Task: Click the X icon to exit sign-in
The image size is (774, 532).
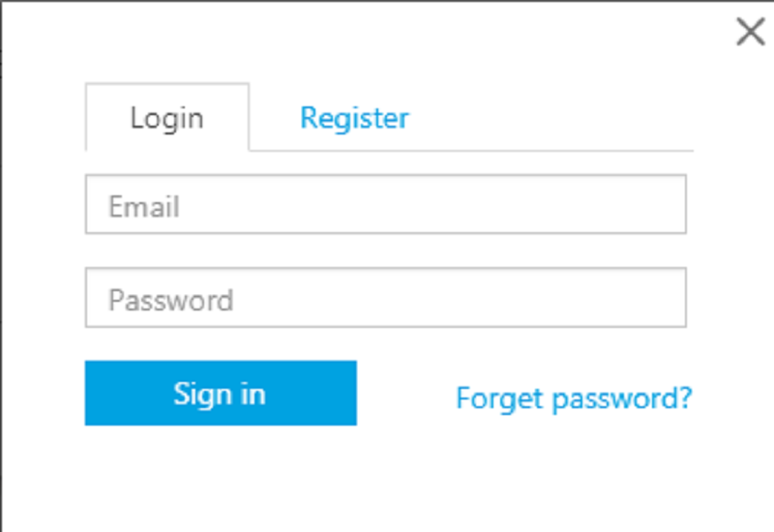Action: [751, 32]
